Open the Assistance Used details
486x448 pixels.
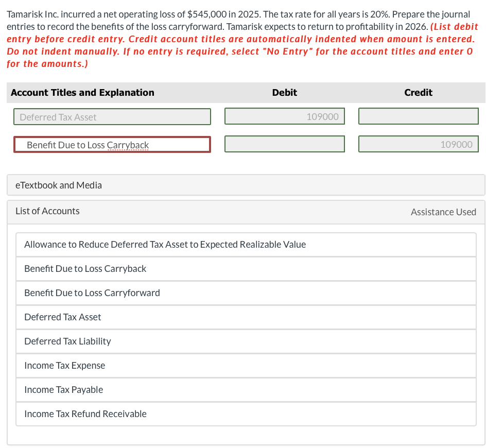[x=443, y=212]
